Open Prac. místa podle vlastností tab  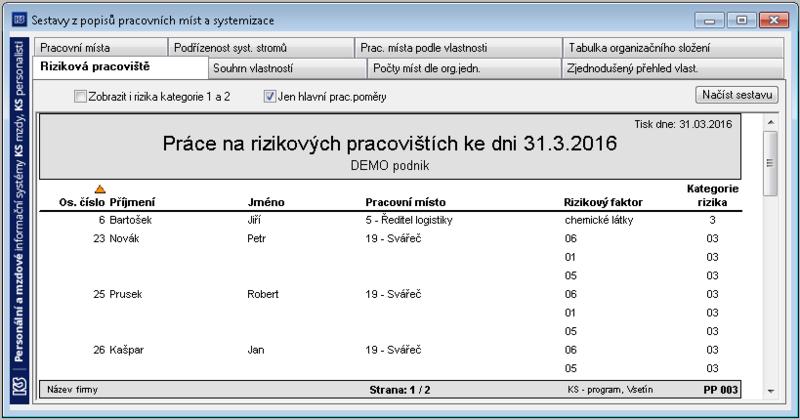coord(459,47)
